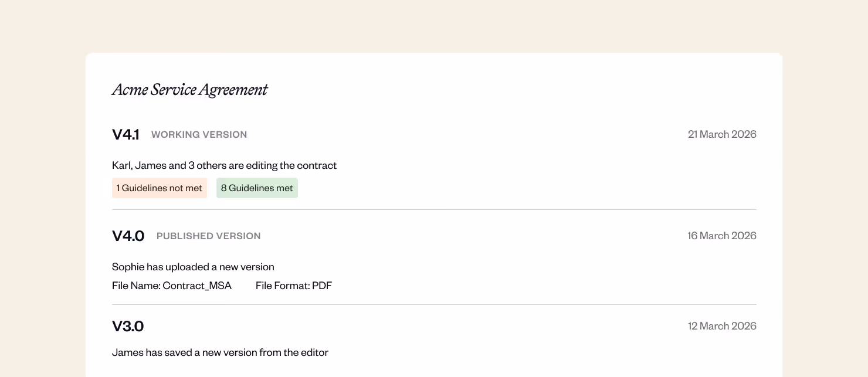
Task: Click the word Sophie in the V4.0 entry
Action: [128, 267]
